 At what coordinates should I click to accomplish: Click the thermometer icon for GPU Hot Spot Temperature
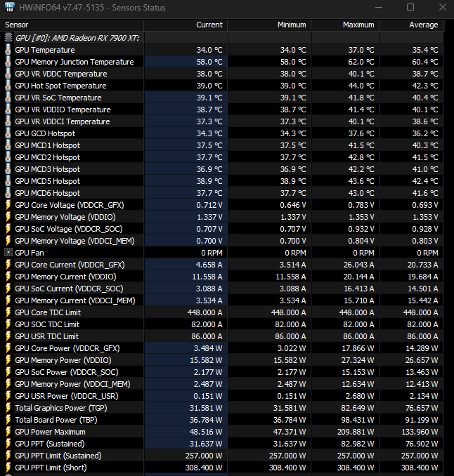coord(8,86)
